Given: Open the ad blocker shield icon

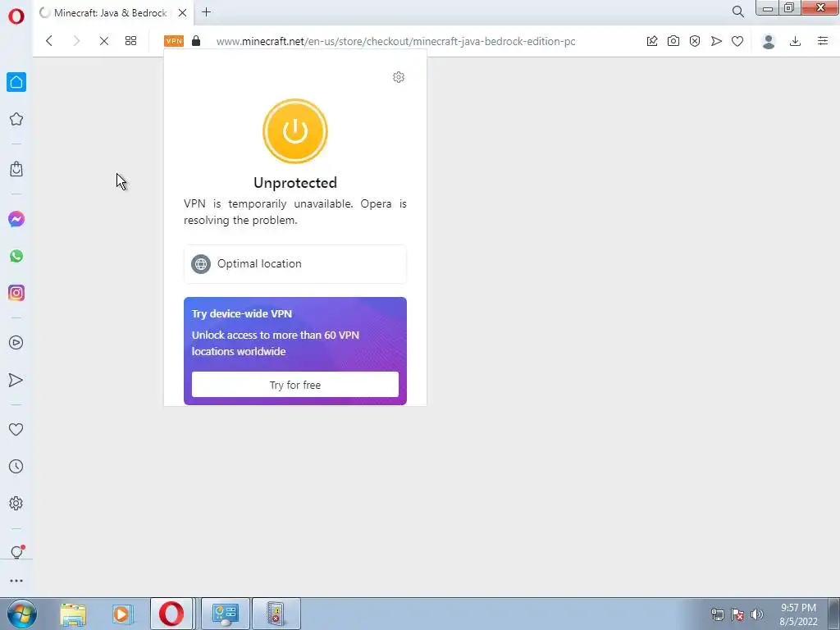Looking at the screenshot, I should click(x=695, y=41).
